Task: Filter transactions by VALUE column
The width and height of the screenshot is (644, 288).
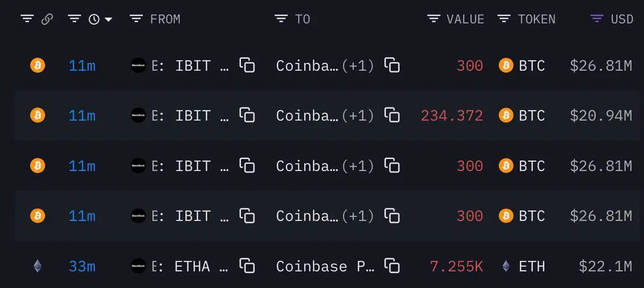Action: (434, 19)
